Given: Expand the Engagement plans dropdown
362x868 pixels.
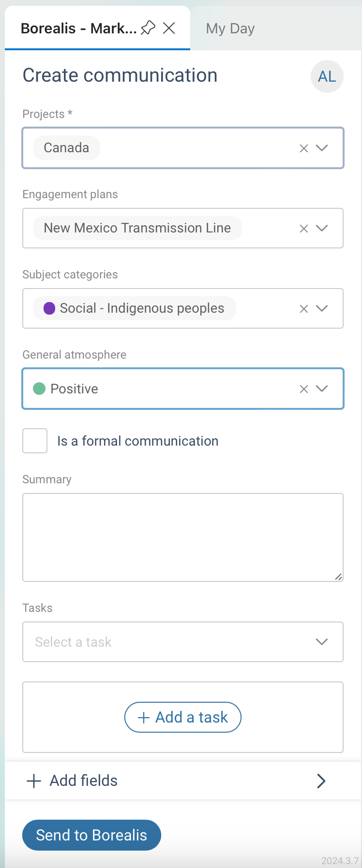Looking at the screenshot, I should click(x=322, y=228).
